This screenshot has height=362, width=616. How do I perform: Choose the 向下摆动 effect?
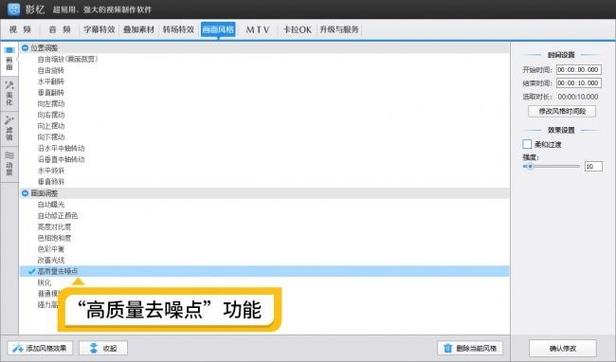tap(51, 137)
